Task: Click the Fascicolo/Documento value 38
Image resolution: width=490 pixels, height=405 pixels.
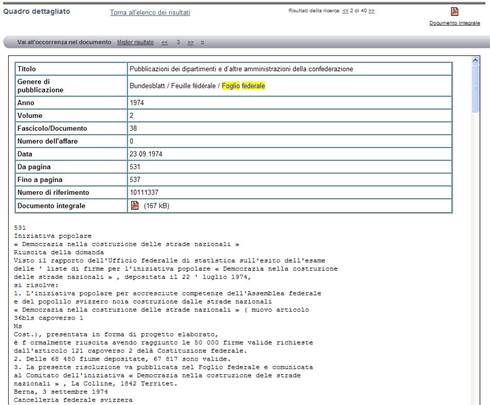Action: pos(133,128)
